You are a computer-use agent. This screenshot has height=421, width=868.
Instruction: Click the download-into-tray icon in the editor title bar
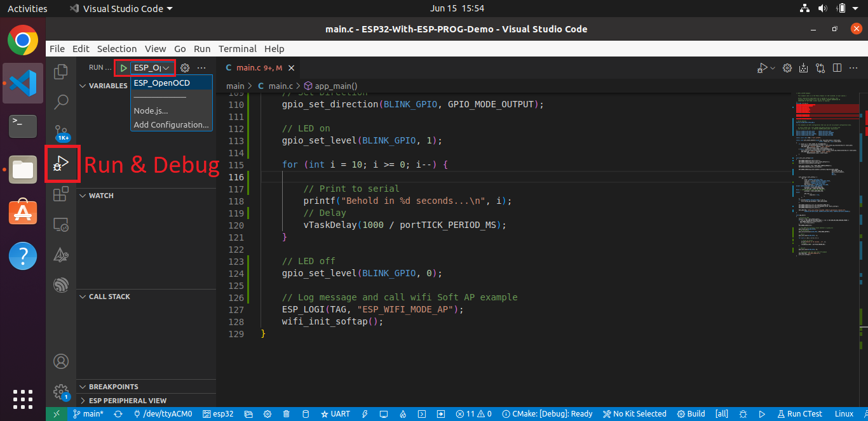[x=804, y=68]
